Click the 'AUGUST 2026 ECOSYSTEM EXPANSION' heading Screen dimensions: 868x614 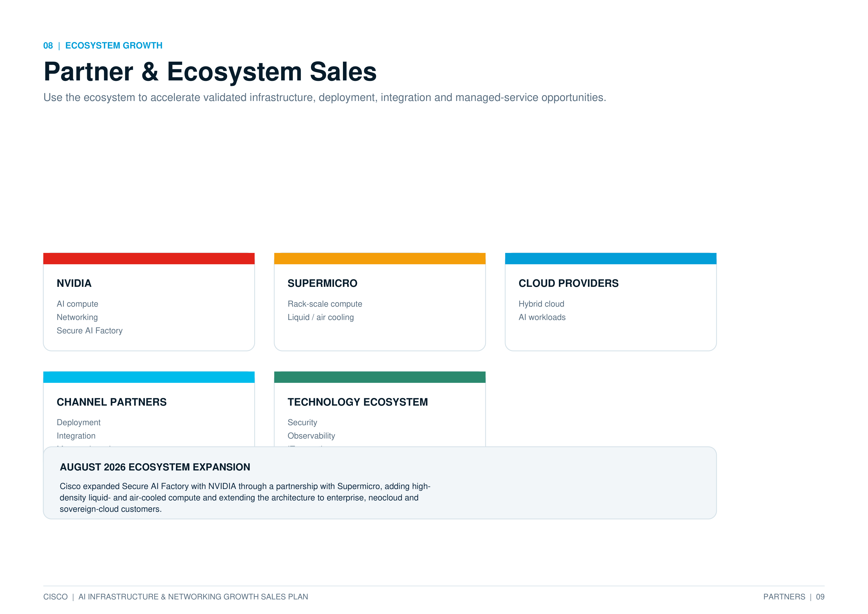(155, 467)
